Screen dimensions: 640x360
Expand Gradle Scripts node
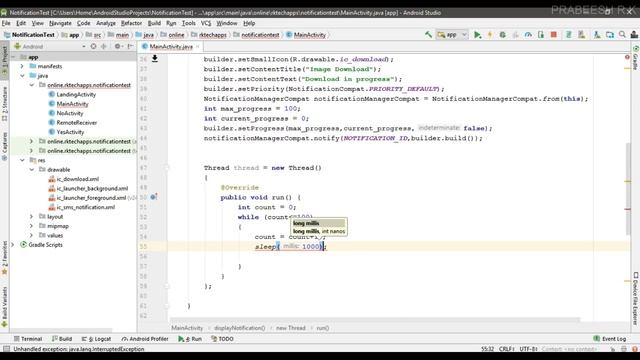(x=13, y=244)
